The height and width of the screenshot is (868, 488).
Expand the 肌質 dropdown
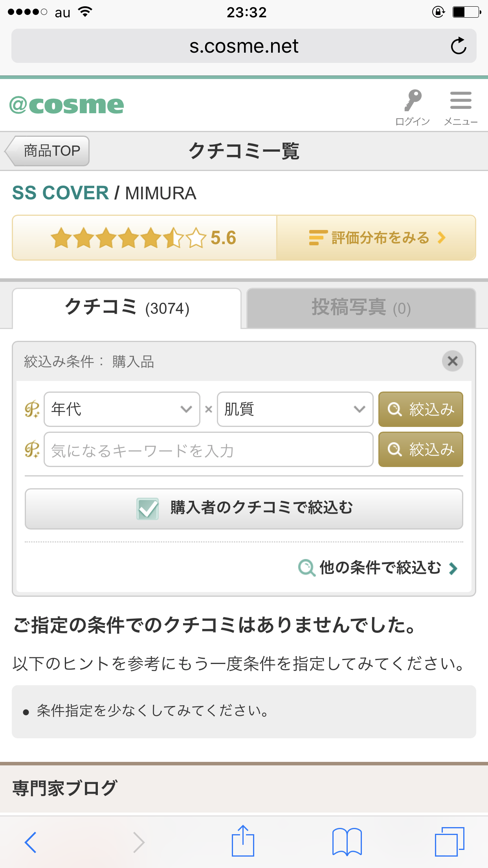[x=295, y=409]
